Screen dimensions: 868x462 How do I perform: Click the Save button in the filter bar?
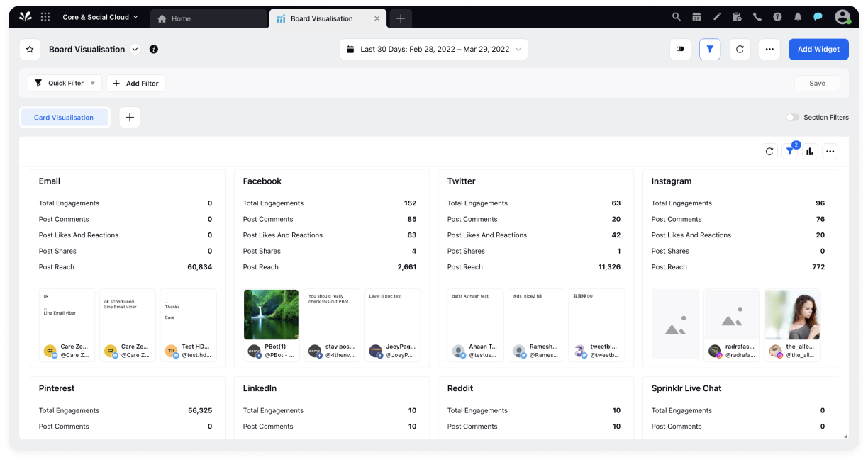(x=817, y=83)
